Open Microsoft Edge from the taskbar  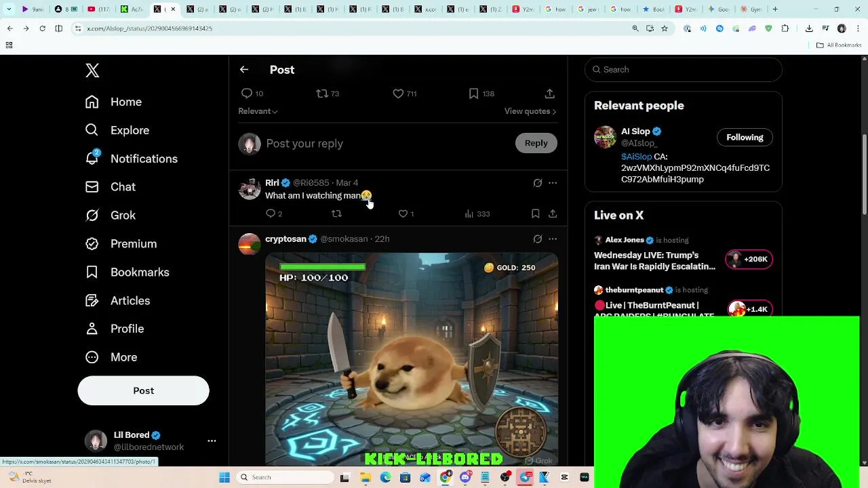click(x=385, y=477)
